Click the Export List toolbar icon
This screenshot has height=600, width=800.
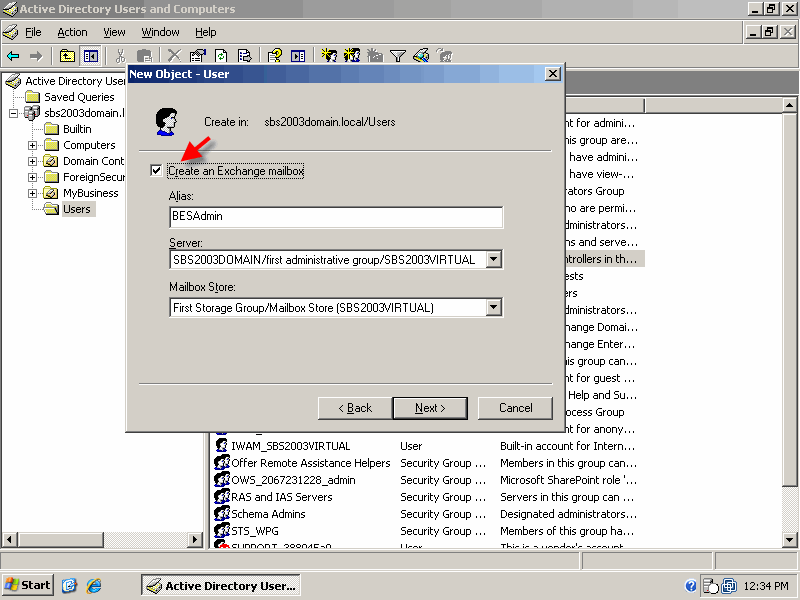point(244,56)
